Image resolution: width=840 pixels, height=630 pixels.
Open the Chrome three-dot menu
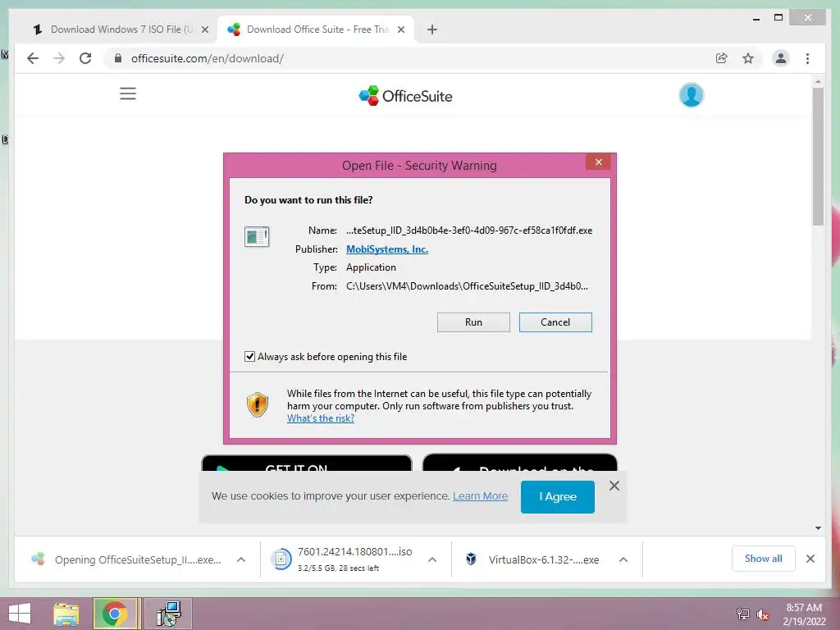pyautogui.click(x=807, y=58)
